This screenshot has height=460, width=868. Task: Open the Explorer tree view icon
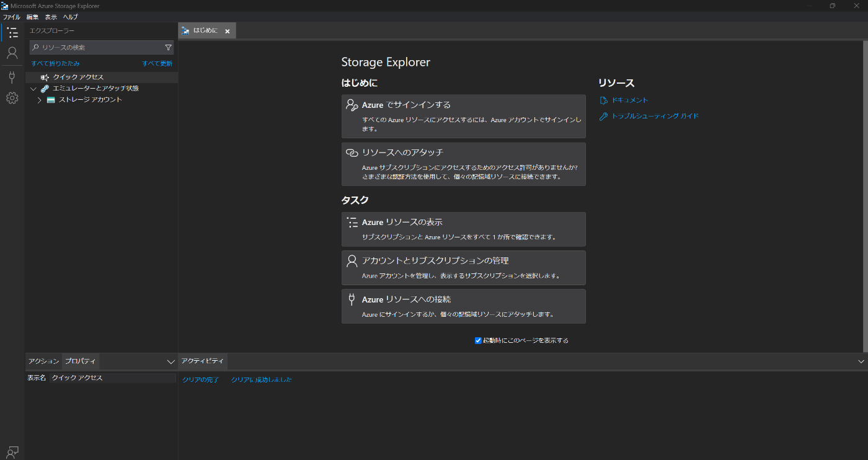click(x=12, y=33)
